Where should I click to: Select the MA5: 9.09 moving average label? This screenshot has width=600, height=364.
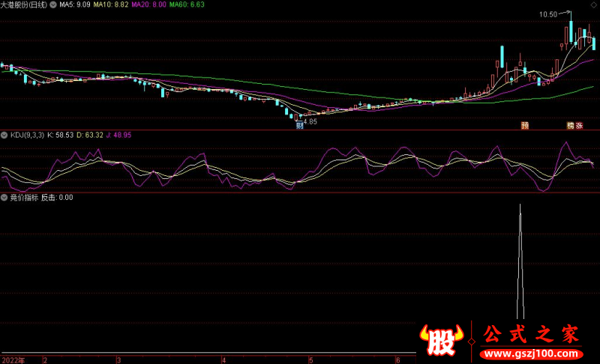click(x=75, y=4)
